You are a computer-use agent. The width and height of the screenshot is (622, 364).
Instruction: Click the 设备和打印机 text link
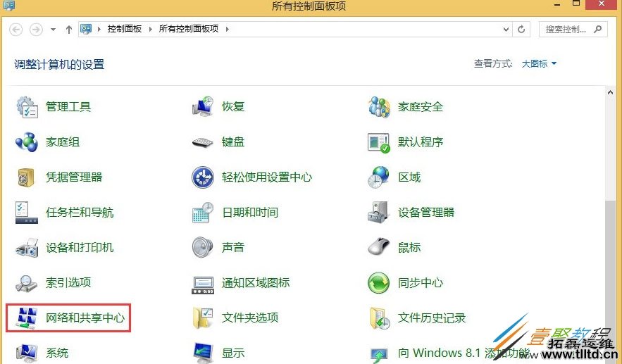pyautogui.click(x=80, y=248)
